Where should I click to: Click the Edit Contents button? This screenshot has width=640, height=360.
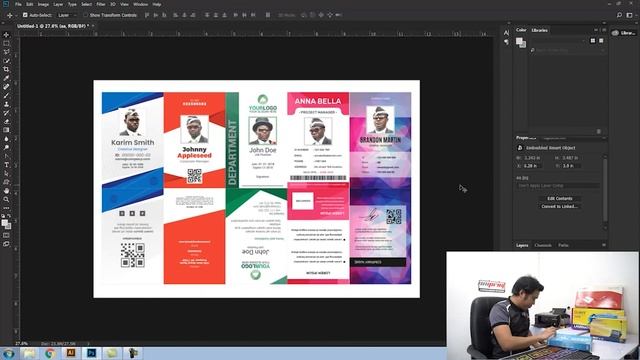pos(560,199)
